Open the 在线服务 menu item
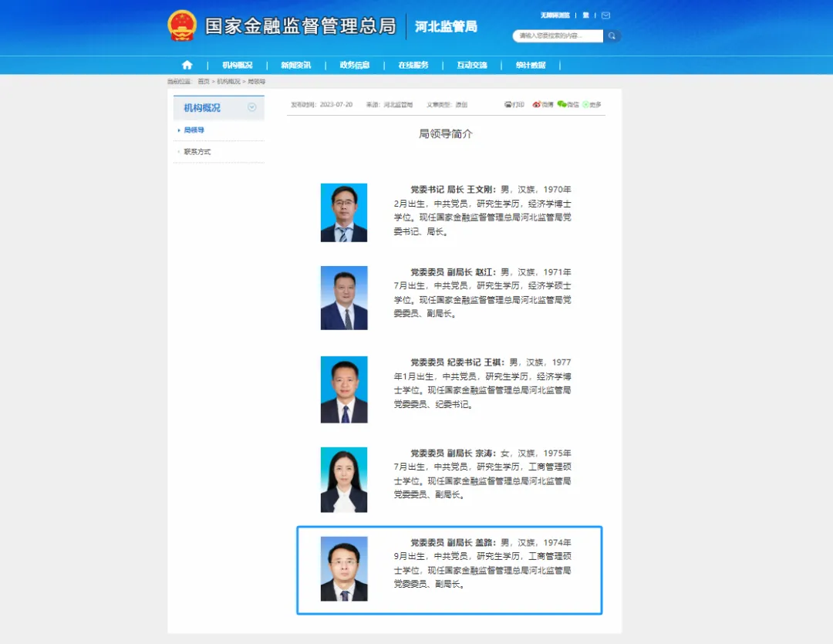Image resolution: width=833 pixels, height=644 pixels. click(x=413, y=66)
